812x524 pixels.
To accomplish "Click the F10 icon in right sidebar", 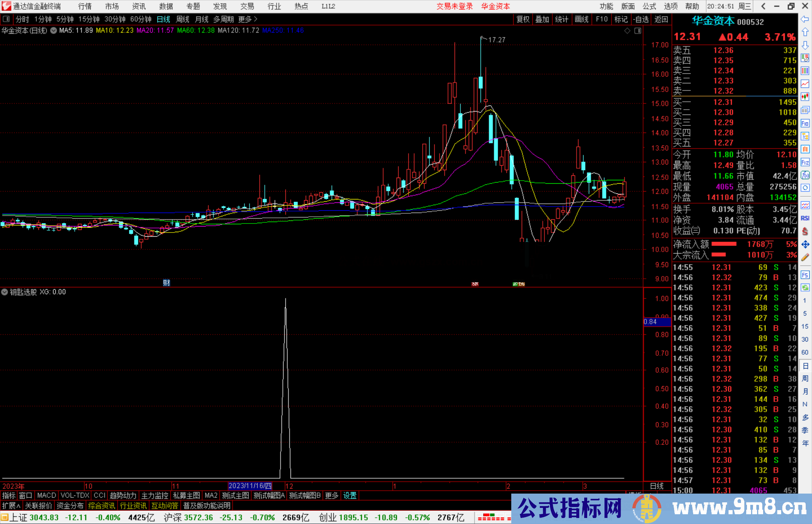I will 805,123.
